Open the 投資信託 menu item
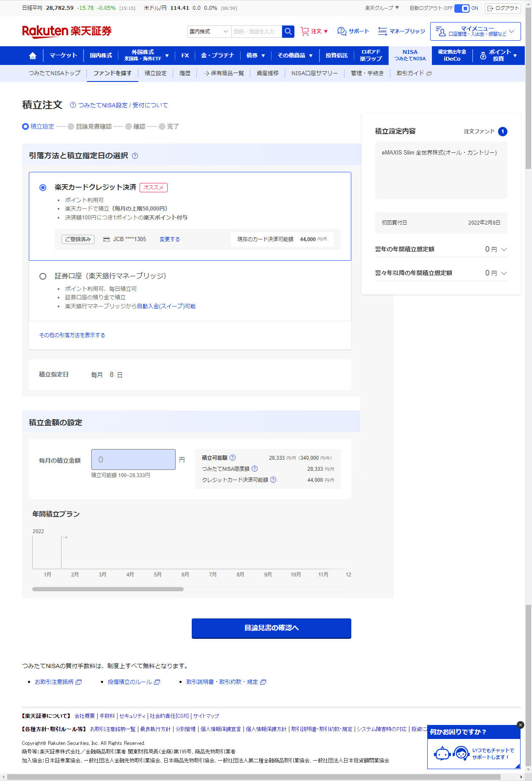Viewport: 532px width, 781px height. [x=336, y=56]
